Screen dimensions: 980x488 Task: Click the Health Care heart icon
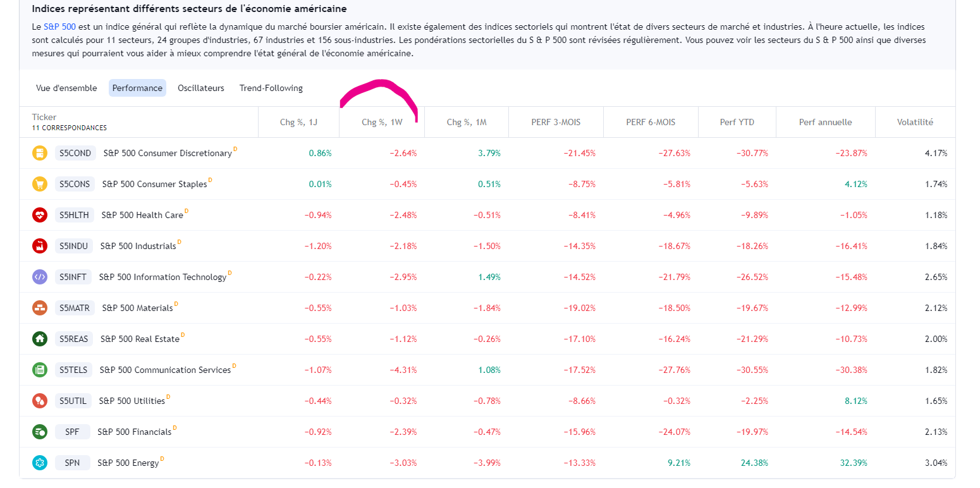pyautogui.click(x=40, y=215)
